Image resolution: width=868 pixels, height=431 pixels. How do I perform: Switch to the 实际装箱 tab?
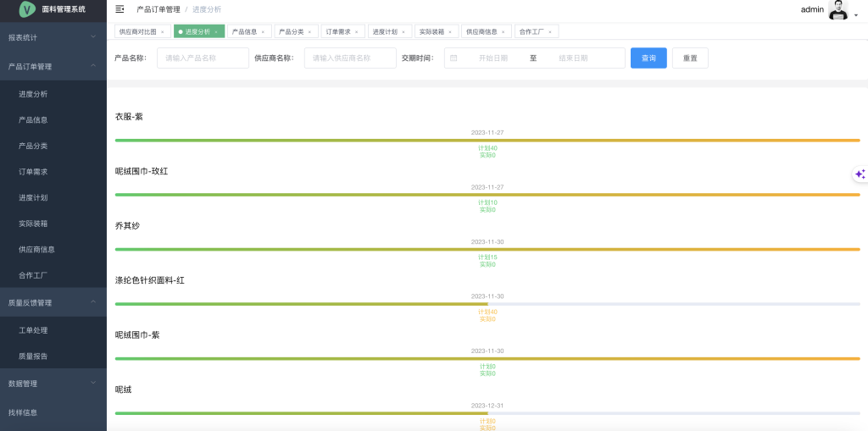(431, 32)
